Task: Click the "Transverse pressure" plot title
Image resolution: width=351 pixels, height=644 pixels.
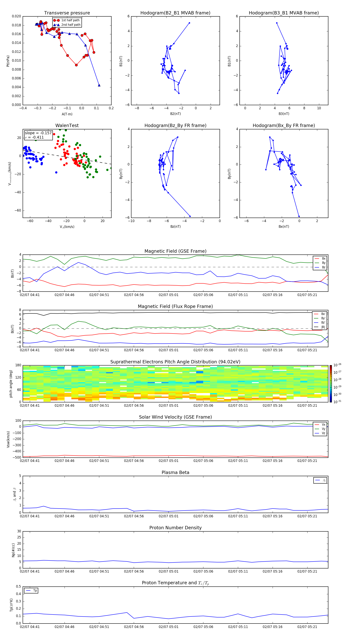Action: tap(67, 13)
